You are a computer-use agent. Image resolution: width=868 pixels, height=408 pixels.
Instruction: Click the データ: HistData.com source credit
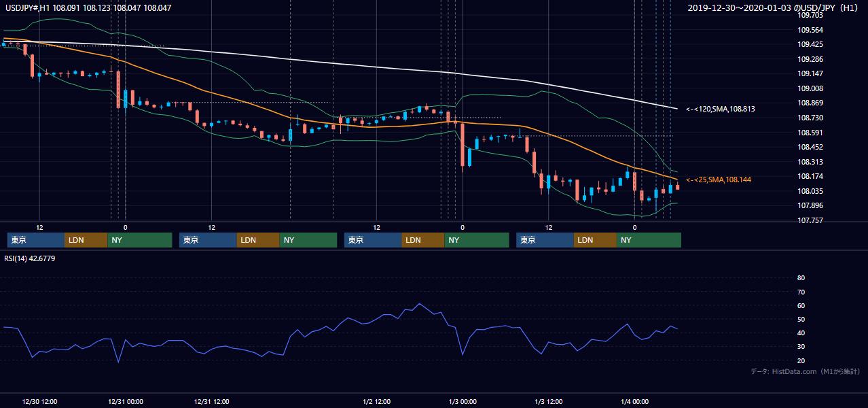[806, 372]
